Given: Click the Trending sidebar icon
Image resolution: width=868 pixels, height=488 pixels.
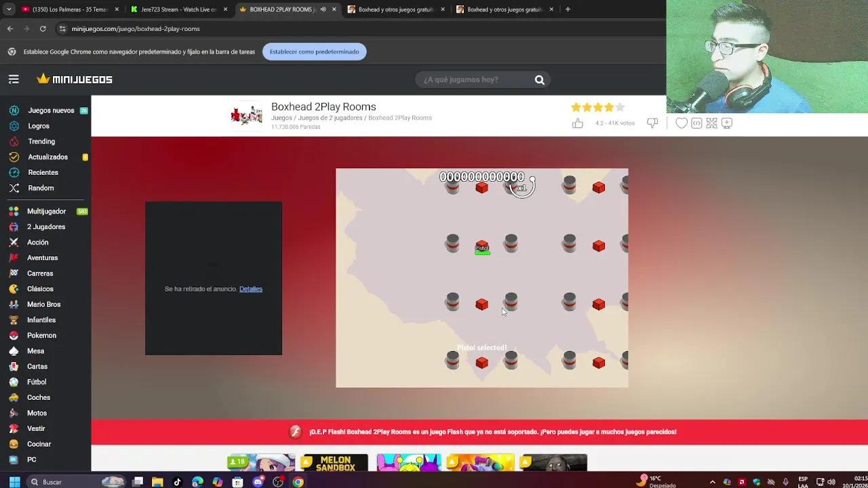Looking at the screenshot, I should (14, 142).
